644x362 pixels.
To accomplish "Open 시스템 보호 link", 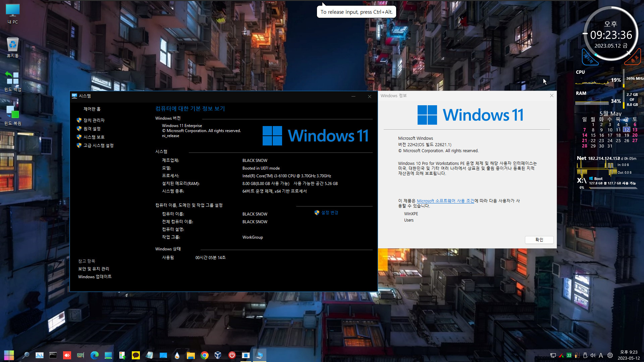I will [94, 137].
